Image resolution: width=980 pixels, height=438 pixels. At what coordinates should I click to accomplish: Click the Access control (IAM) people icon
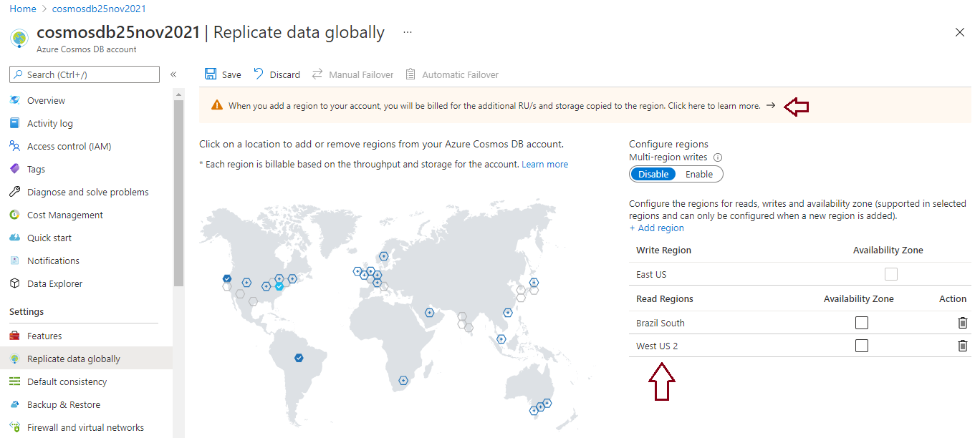pos(14,146)
